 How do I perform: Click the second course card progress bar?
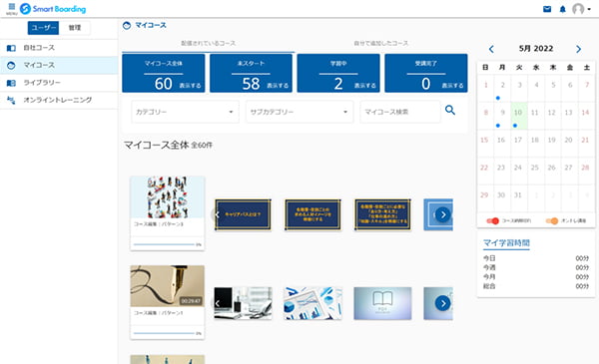[165, 333]
